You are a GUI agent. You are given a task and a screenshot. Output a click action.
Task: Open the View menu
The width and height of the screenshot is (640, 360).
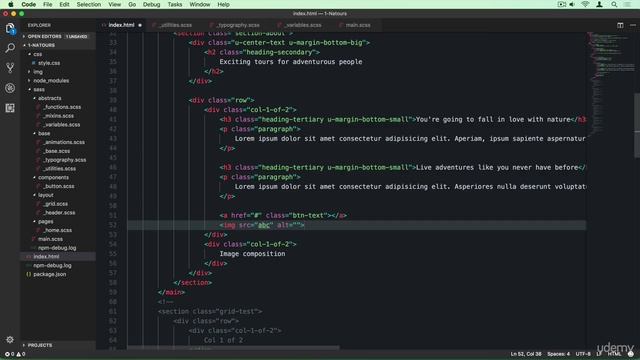(115, 4)
